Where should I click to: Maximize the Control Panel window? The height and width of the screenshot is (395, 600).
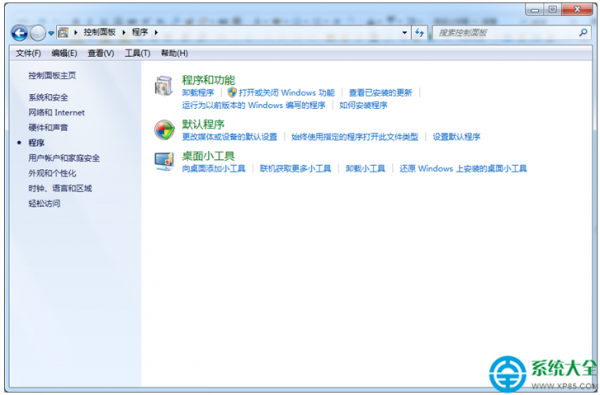tap(553, 10)
